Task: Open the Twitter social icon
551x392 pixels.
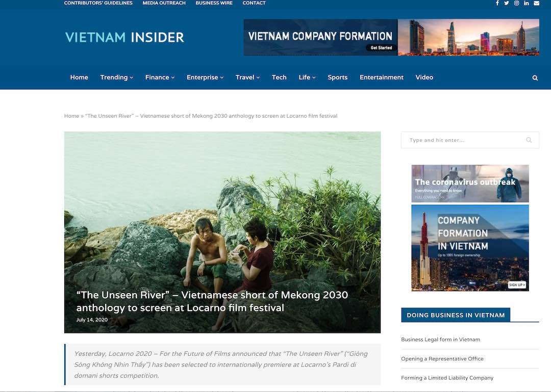Action: click(507, 3)
